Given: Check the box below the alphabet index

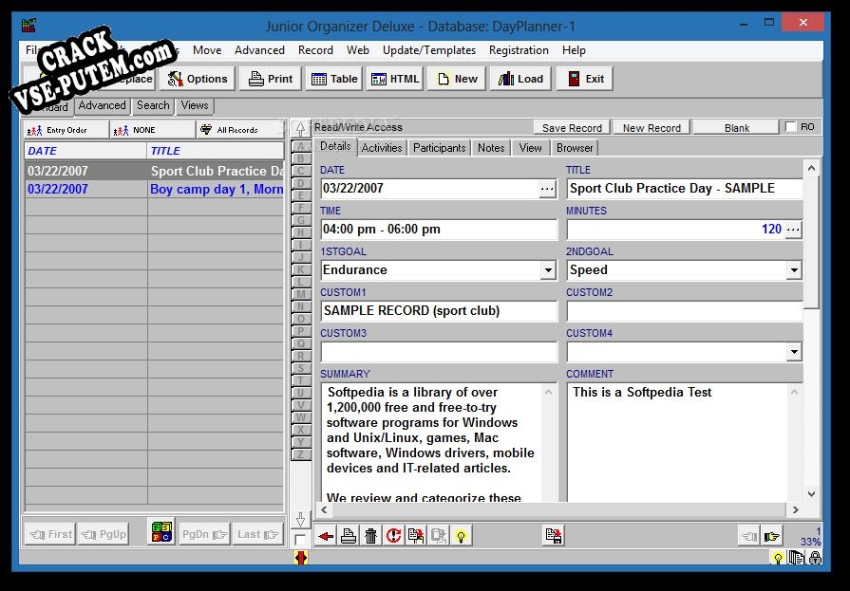Looking at the screenshot, I should pos(300,539).
